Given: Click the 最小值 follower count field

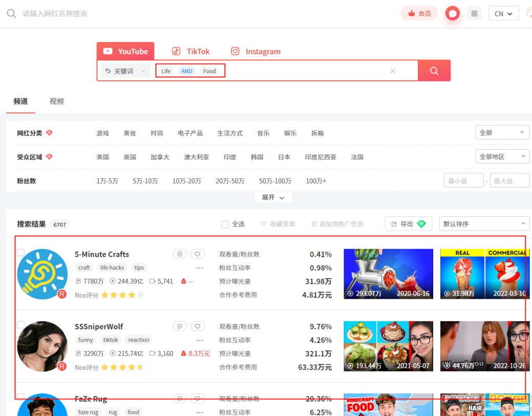Looking at the screenshot, I should (463, 180).
